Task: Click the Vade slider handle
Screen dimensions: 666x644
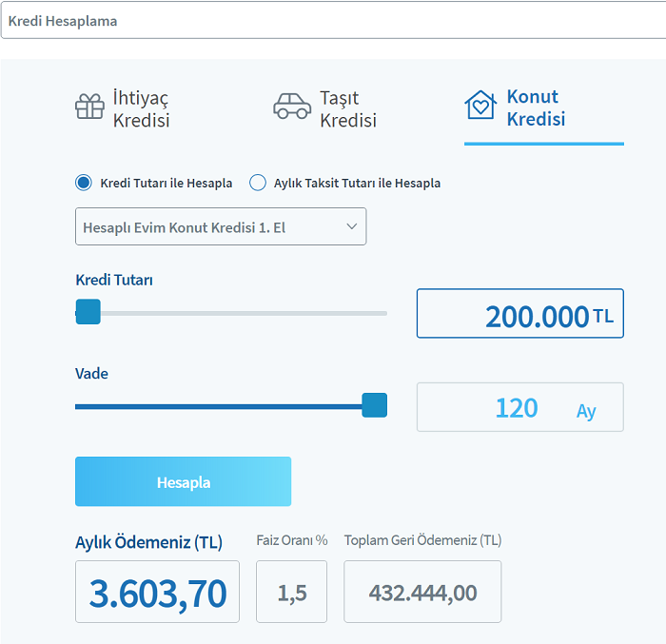Action: click(x=375, y=405)
